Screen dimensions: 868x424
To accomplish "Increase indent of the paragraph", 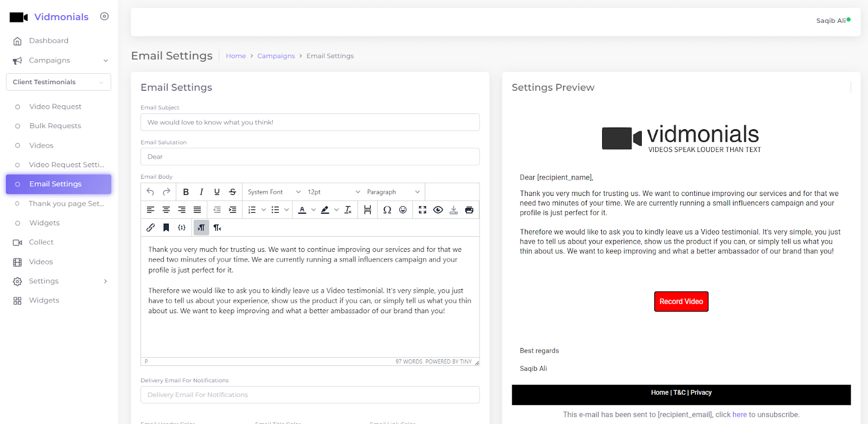I will point(233,210).
